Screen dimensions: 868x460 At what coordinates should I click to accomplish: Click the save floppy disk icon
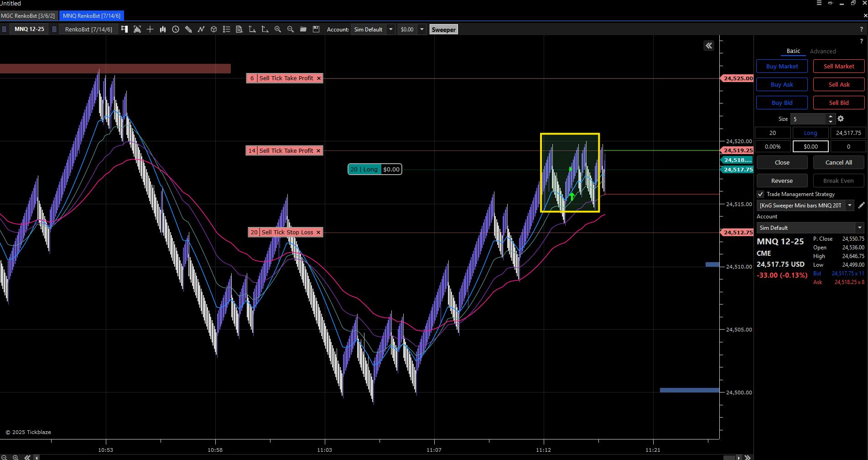tap(316, 30)
